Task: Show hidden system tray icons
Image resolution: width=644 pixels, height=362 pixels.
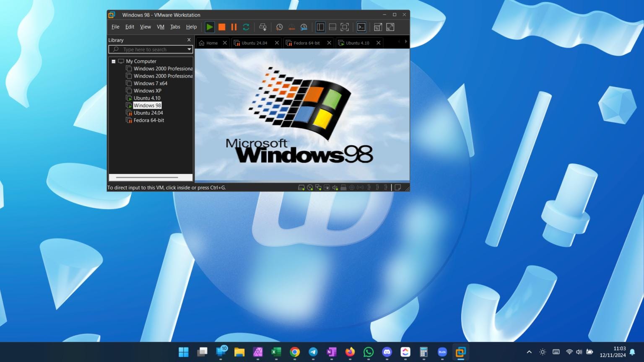Action: coord(529,352)
